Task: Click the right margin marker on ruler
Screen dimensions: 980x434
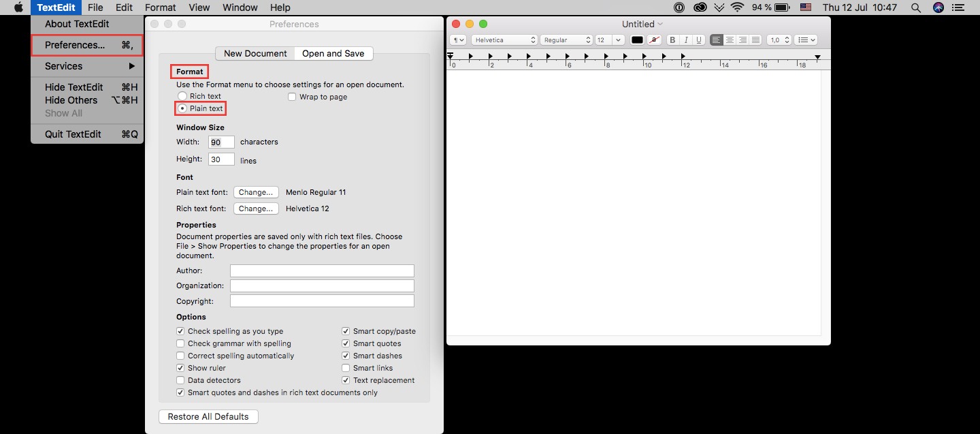Action: point(817,57)
